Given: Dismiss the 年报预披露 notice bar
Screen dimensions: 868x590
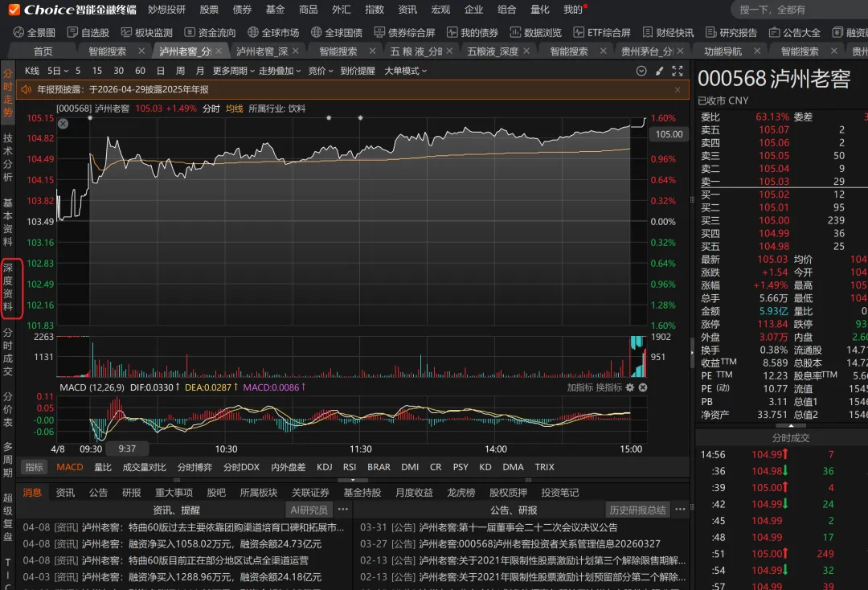Looking at the screenshot, I should 678,90.
